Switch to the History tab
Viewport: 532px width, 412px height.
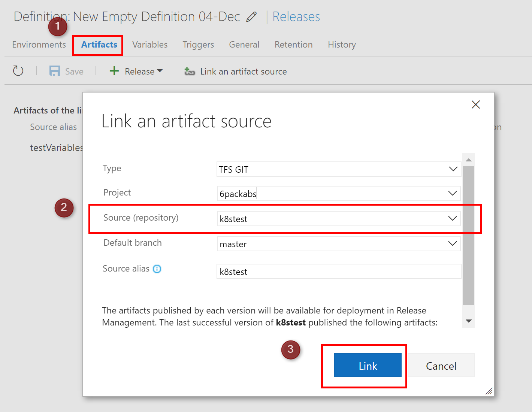pyautogui.click(x=342, y=45)
